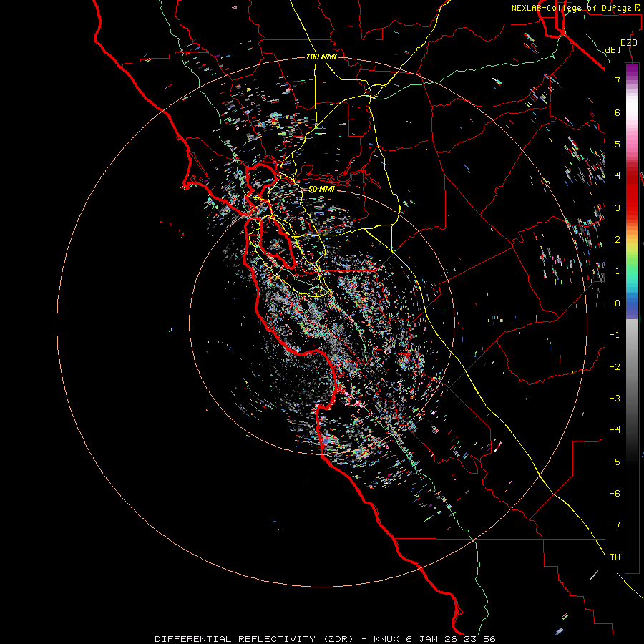Click the white-pink band near 6 dB
The width and height of the screenshot is (644, 644).
pyautogui.click(x=632, y=112)
